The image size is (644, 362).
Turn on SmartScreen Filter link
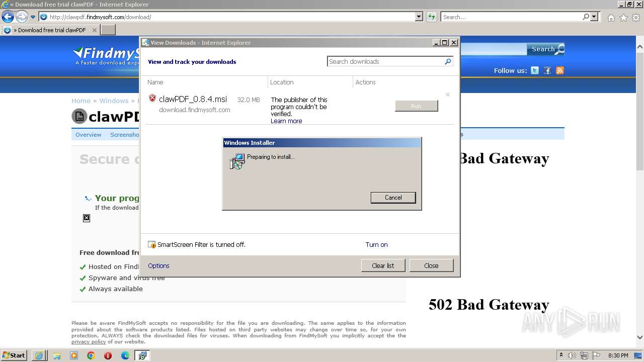(376, 245)
